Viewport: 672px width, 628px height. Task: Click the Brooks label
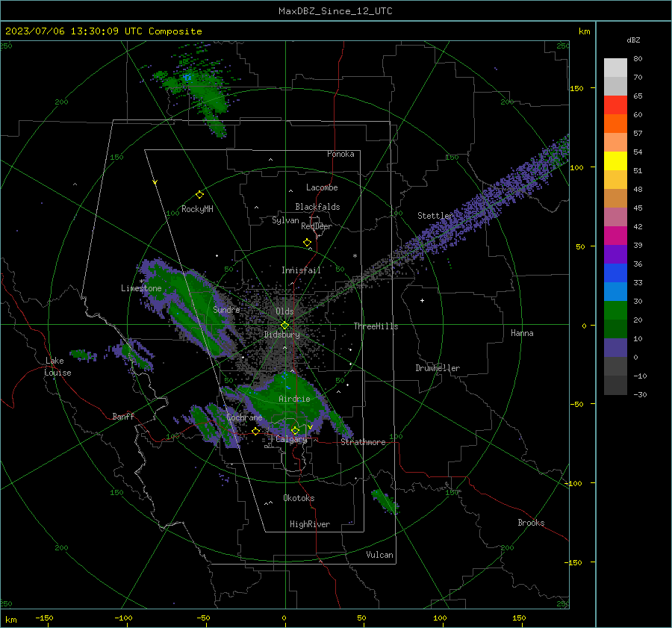tap(531, 523)
